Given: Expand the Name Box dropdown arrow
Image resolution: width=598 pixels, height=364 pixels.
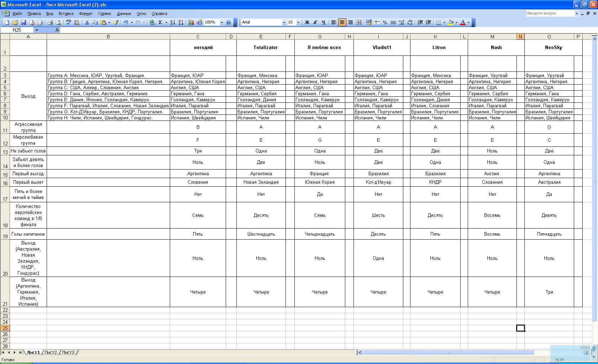Looking at the screenshot, I should (36, 30).
